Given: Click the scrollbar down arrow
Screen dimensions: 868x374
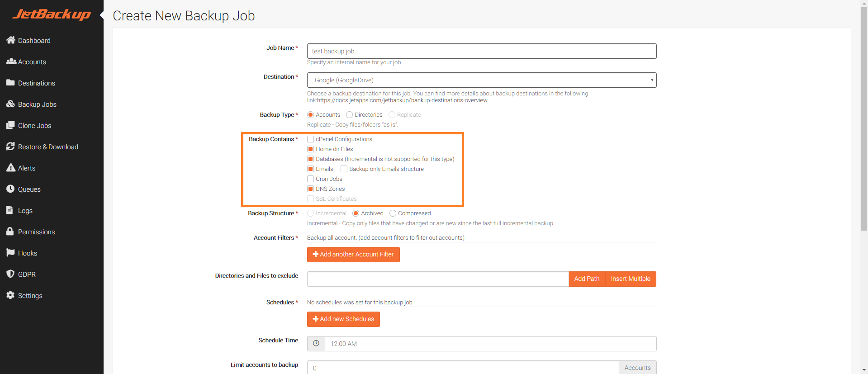Looking at the screenshot, I should tap(864, 370).
